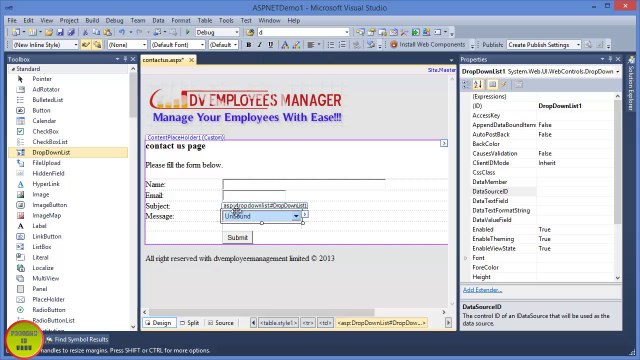The height and width of the screenshot is (360, 640).
Task: Collapse the Standard Toolbox section
Action: coord(13,69)
